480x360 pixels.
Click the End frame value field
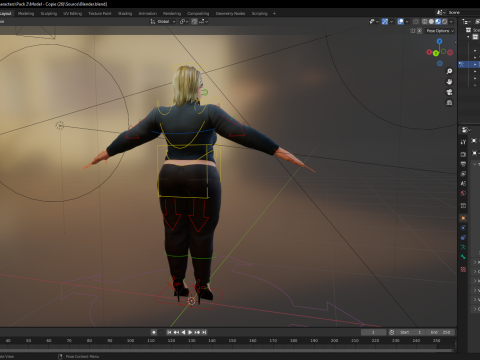click(x=441, y=332)
